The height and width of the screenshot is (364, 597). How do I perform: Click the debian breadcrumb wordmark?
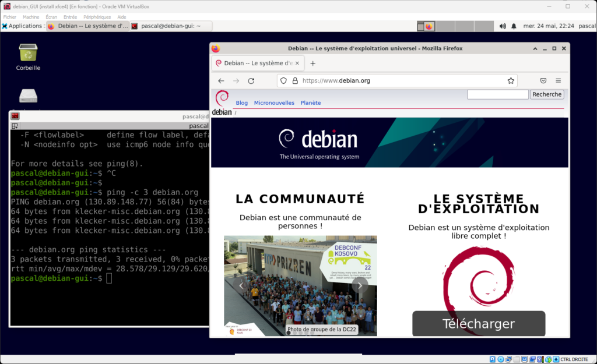click(x=222, y=112)
